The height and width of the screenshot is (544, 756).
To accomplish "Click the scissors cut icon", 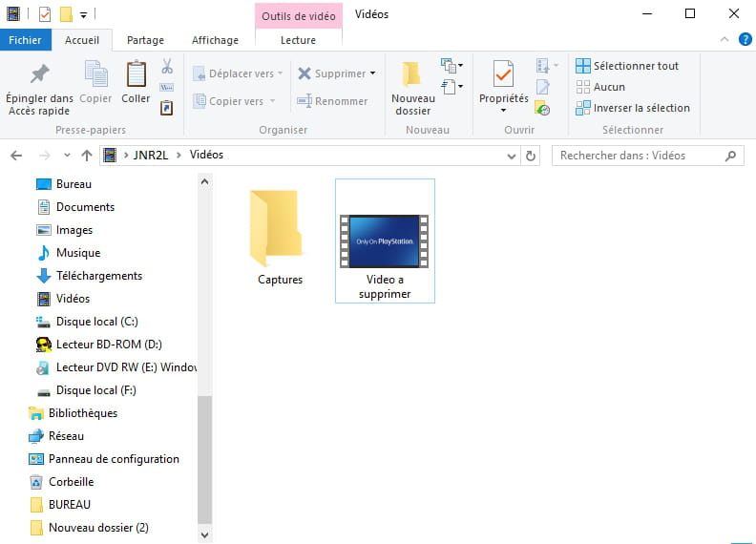I will (x=167, y=66).
